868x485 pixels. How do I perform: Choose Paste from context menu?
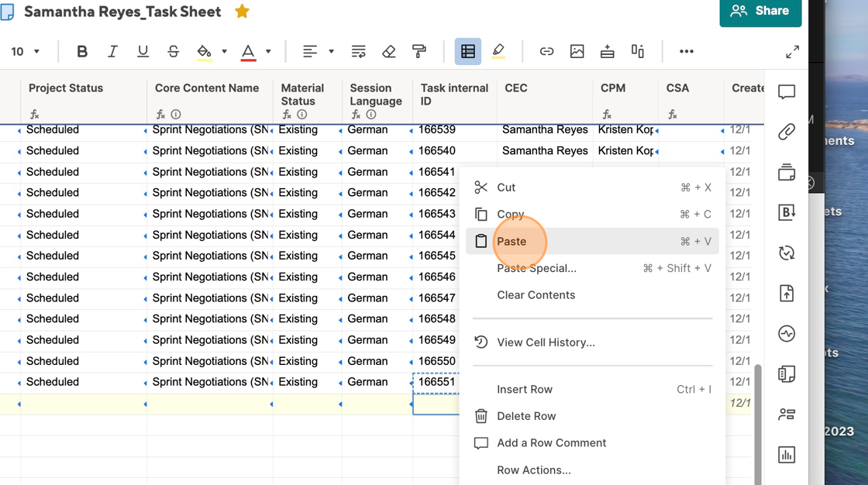(592, 242)
